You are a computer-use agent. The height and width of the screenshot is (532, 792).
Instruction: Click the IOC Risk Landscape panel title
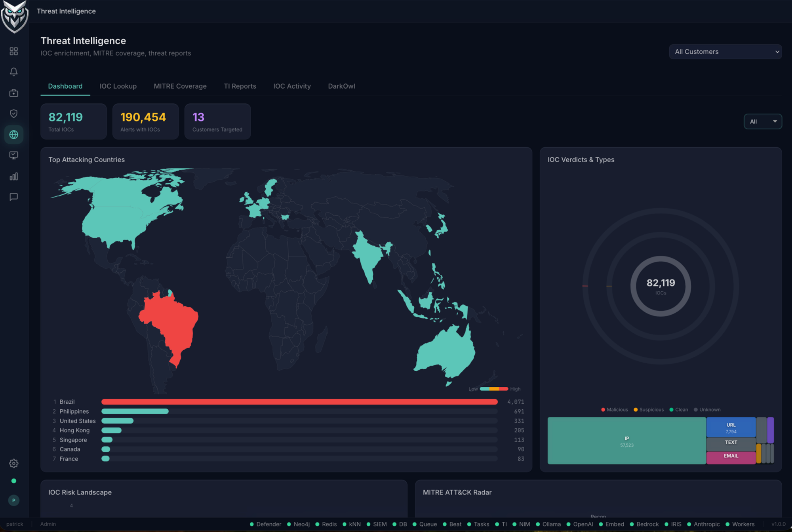coord(80,492)
